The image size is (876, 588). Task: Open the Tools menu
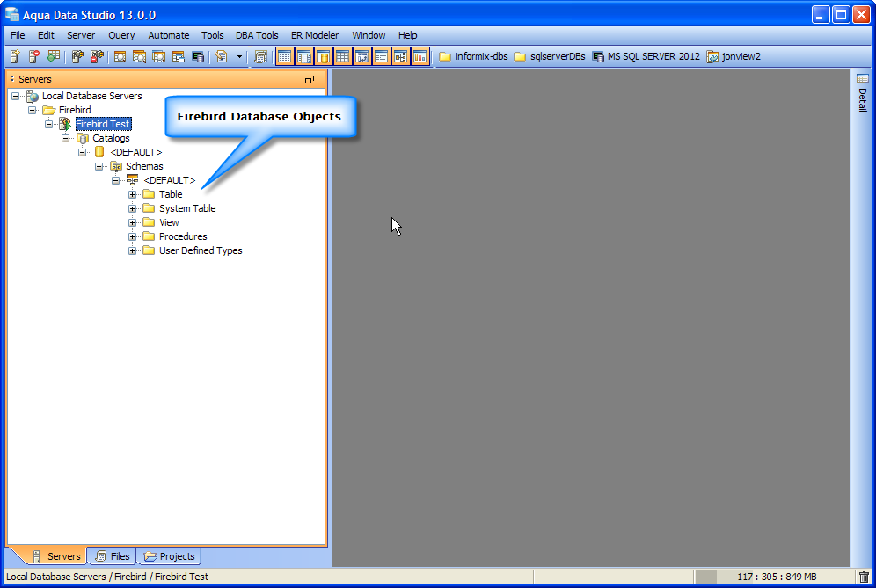(x=212, y=35)
